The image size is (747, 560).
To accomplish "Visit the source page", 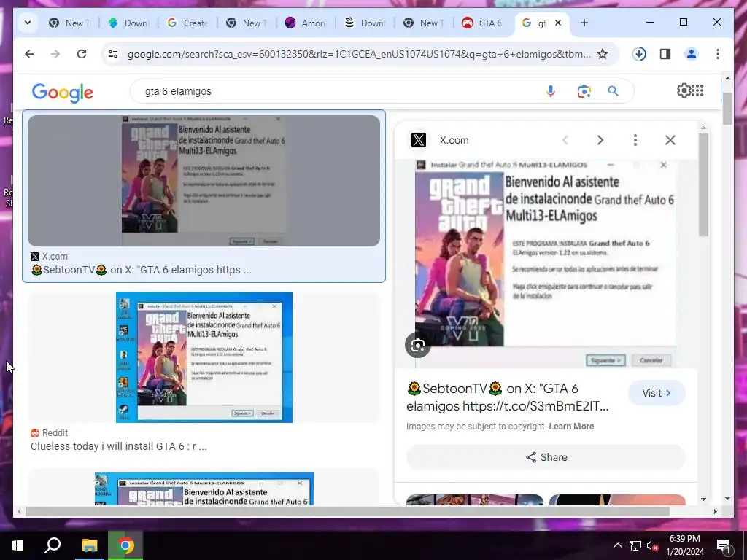I will [657, 393].
